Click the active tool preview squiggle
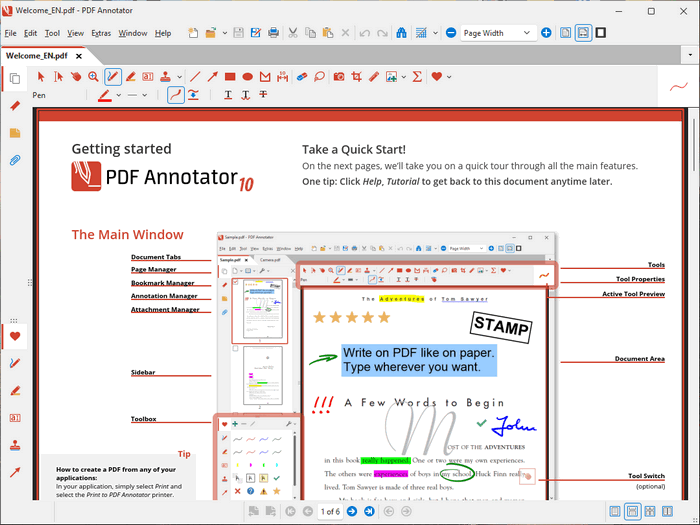 coord(678,86)
